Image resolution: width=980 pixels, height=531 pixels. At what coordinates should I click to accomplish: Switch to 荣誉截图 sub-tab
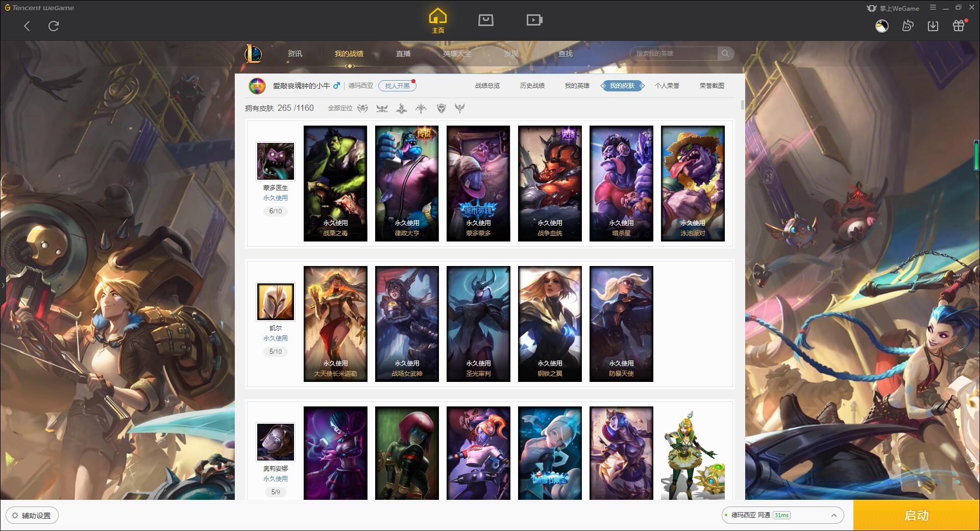[x=712, y=86]
